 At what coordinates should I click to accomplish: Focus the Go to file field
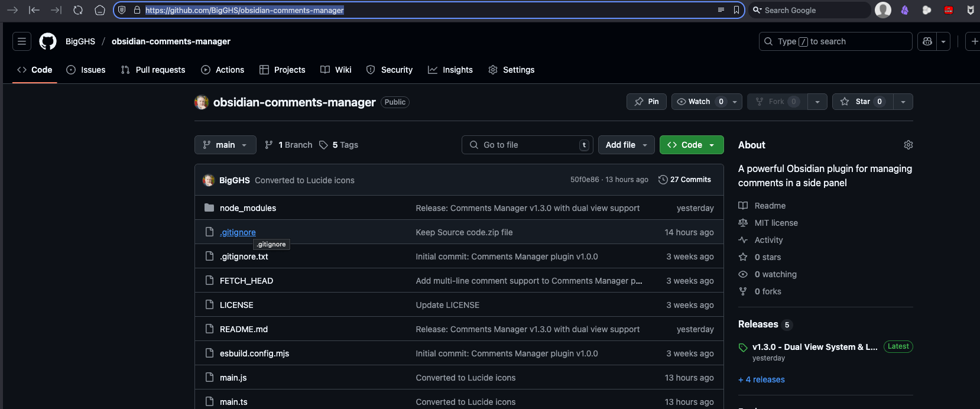coord(528,145)
